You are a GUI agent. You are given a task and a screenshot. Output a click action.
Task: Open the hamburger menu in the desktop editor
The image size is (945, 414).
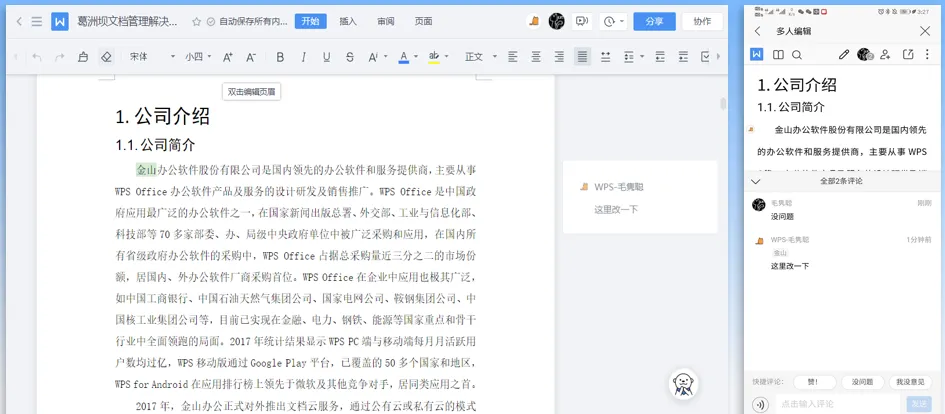pos(37,22)
